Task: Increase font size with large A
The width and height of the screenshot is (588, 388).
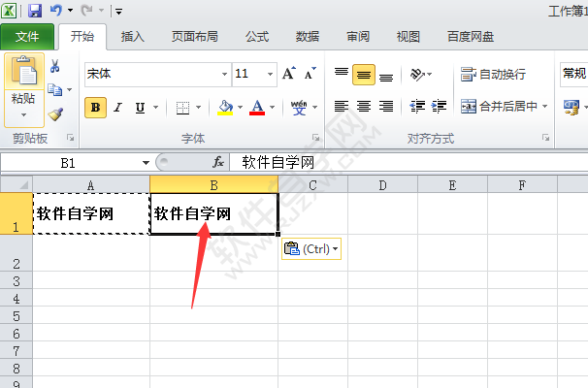Action: coord(289,74)
